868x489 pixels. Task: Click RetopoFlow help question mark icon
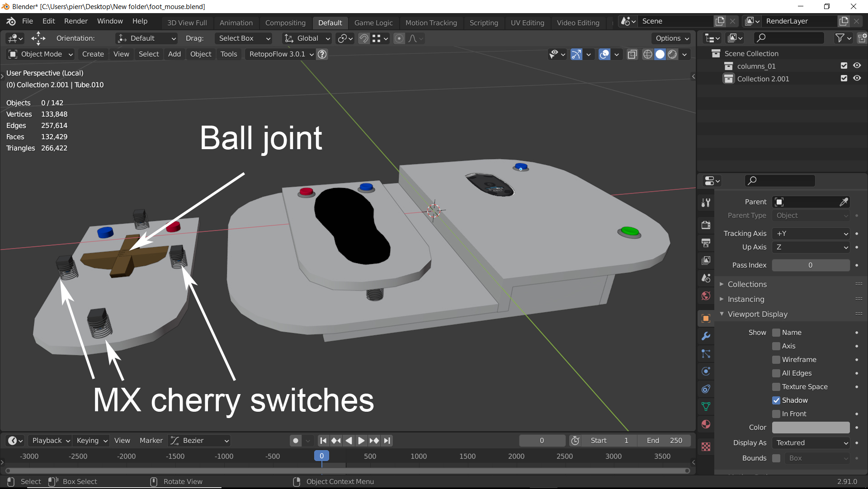click(322, 54)
